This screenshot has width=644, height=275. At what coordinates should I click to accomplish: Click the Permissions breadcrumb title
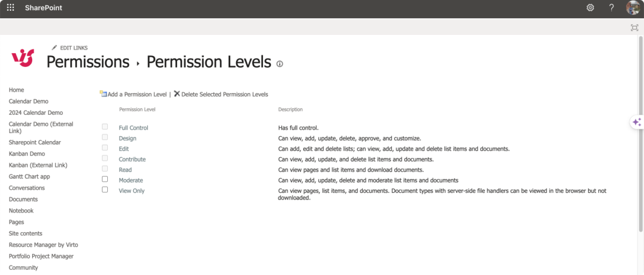(88, 62)
